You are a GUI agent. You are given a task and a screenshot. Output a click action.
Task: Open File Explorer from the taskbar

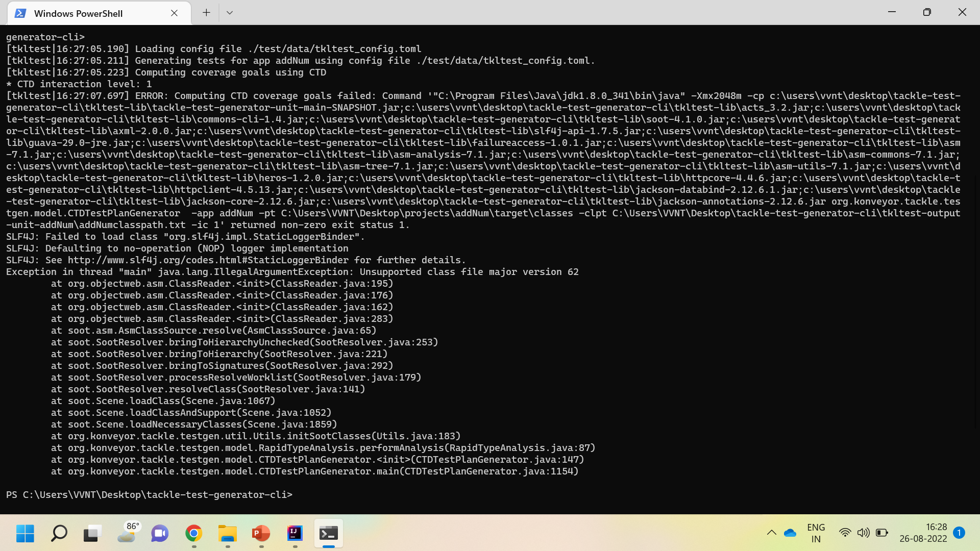[227, 533]
